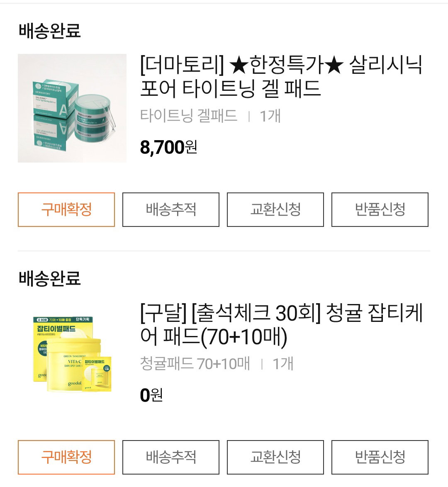Image resolution: width=448 pixels, height=487 pixels.
Task: Select second 배송완료 status heading
Action: (x=50, y=278)
